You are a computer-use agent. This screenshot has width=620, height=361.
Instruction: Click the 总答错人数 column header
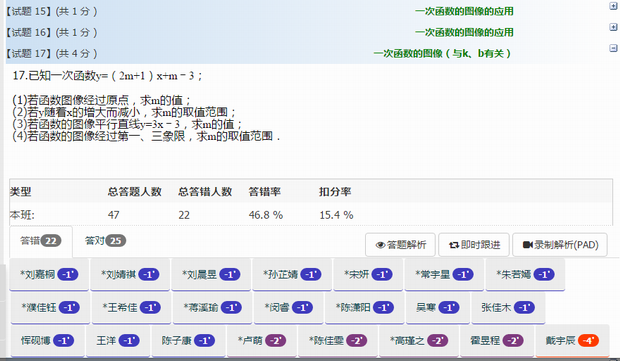click(x=205, y=192)
